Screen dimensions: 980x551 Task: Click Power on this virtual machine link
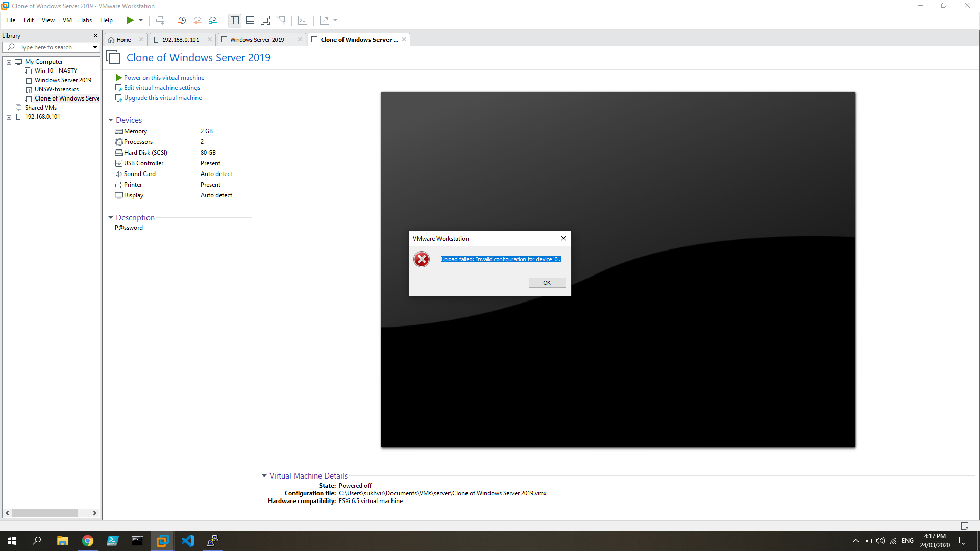(164, 78)
